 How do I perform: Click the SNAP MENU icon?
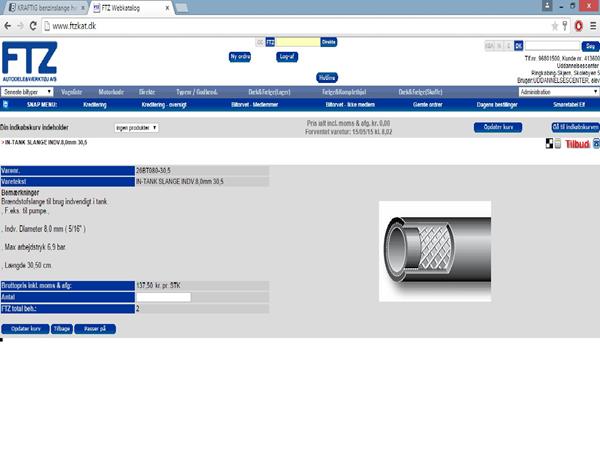click(x=6, y=103)
